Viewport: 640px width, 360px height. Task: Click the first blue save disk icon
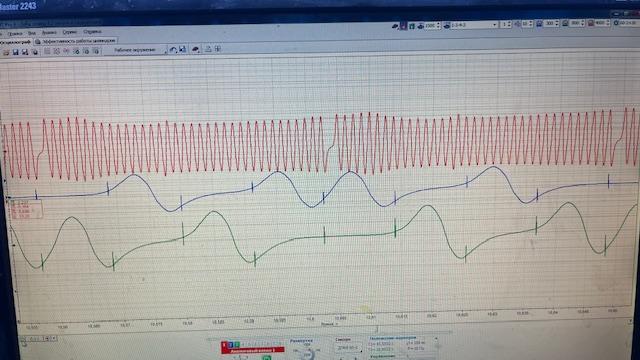click(x=16, y=52)
